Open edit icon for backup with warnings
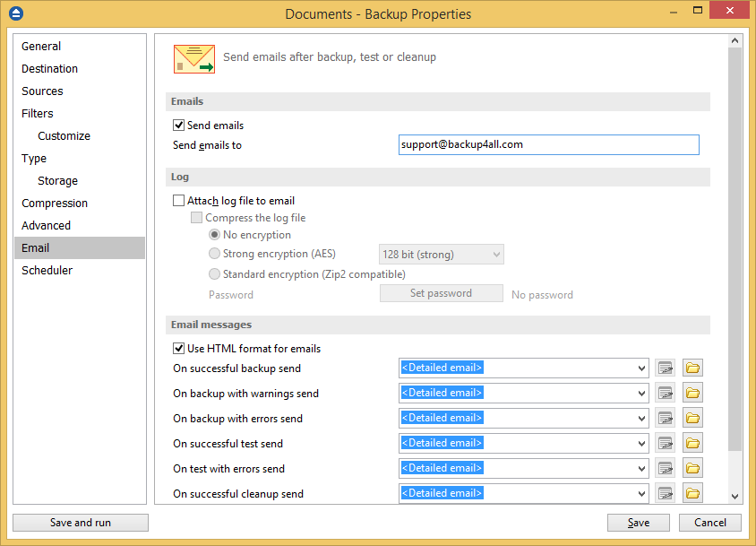 point(665,393)
